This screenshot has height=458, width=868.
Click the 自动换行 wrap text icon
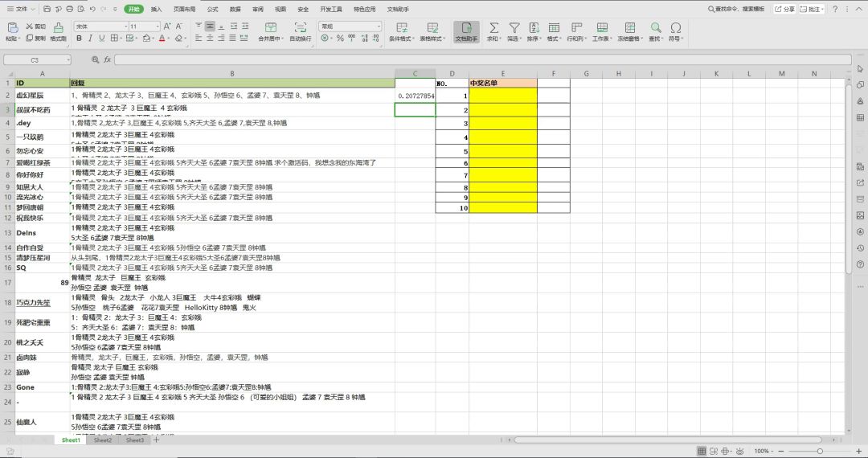tap(300, 31)
